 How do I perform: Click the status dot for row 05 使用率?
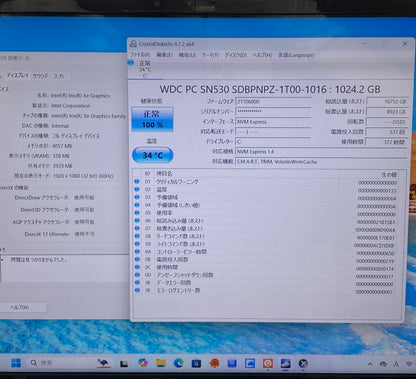coord(137,213)
